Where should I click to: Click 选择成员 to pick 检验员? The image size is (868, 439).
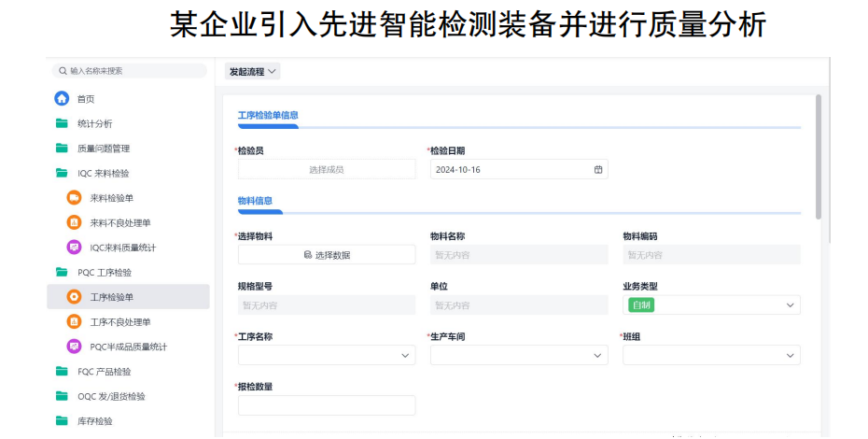click(326, 169)
